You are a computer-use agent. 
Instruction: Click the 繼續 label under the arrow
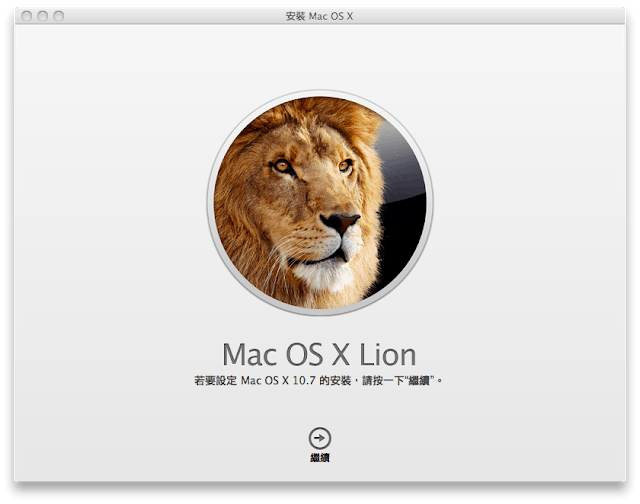(x=320, y=458)
